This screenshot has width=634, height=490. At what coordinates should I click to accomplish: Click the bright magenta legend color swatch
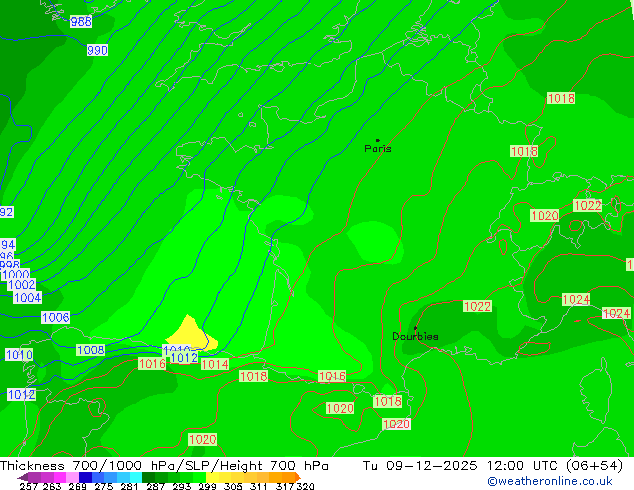pyautogui.click(x=60, y=477)
